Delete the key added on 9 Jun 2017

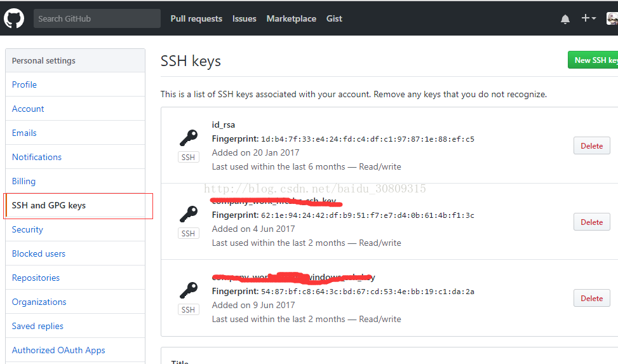coord(591,299)
